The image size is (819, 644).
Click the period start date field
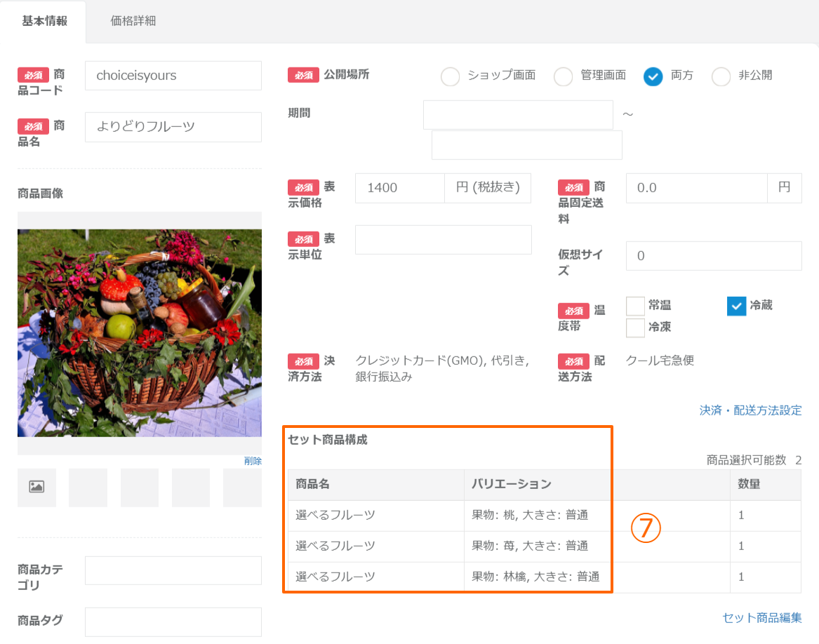(518, 115)
